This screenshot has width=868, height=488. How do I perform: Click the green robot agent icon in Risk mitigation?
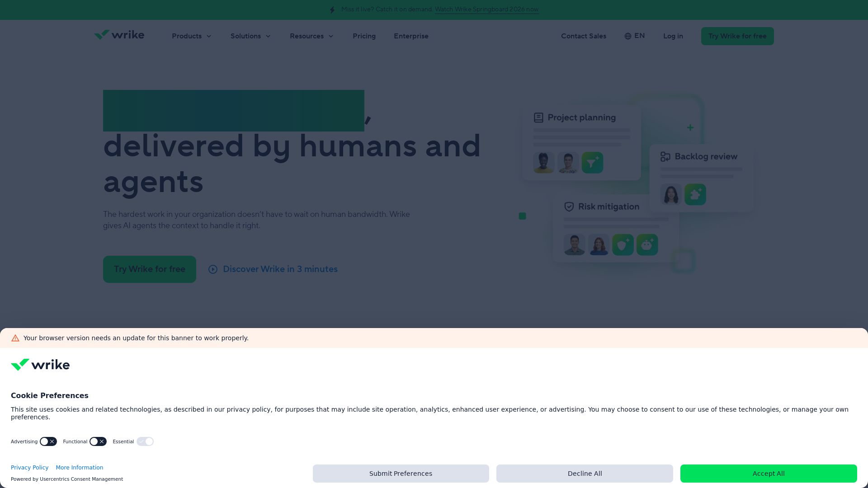pyautogui.click(x=647, y=245)
